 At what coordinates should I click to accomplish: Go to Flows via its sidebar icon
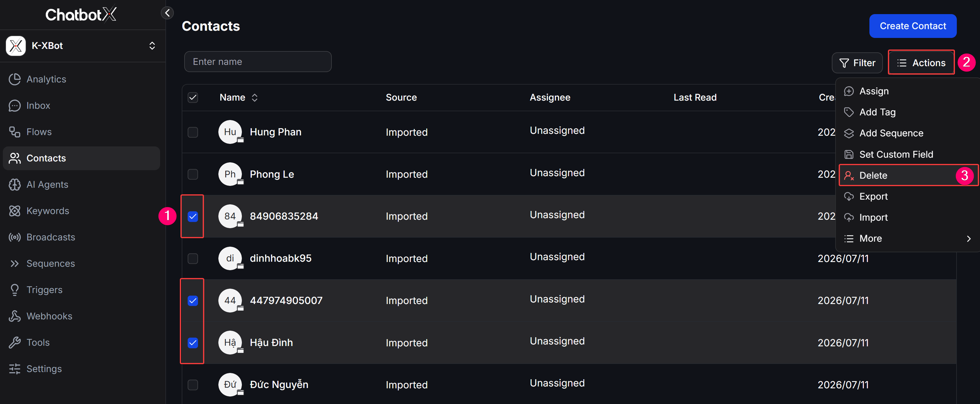tap(14, 132)
